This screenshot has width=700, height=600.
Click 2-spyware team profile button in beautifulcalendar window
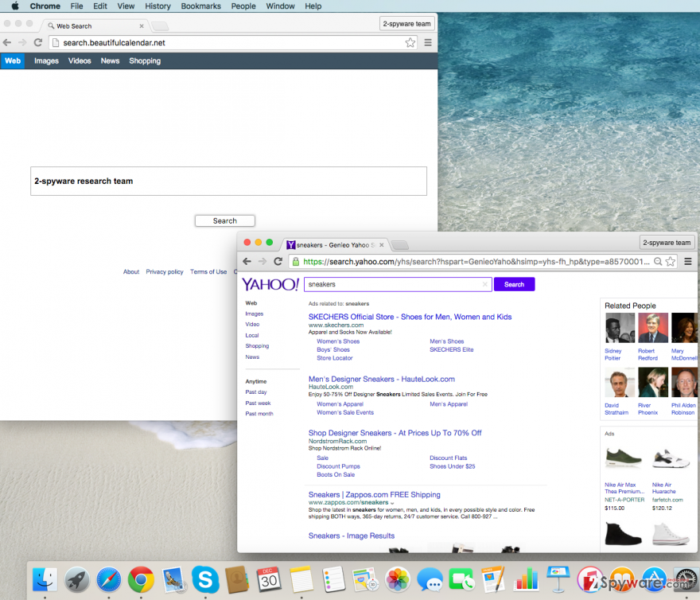406,24
